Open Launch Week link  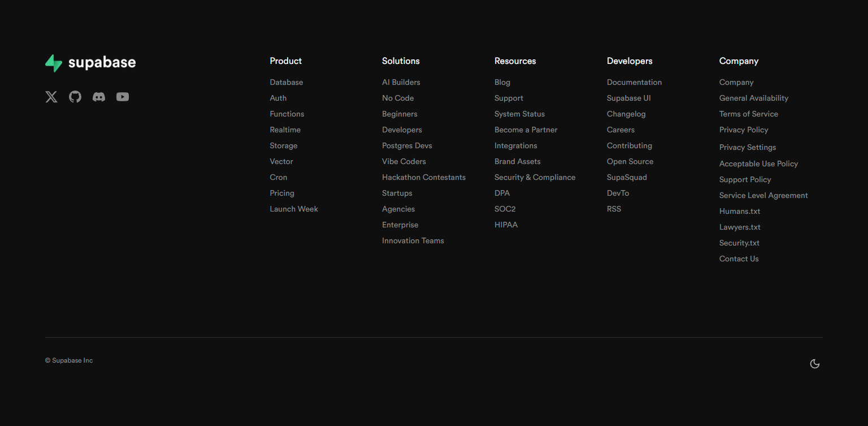click(294, 209)
